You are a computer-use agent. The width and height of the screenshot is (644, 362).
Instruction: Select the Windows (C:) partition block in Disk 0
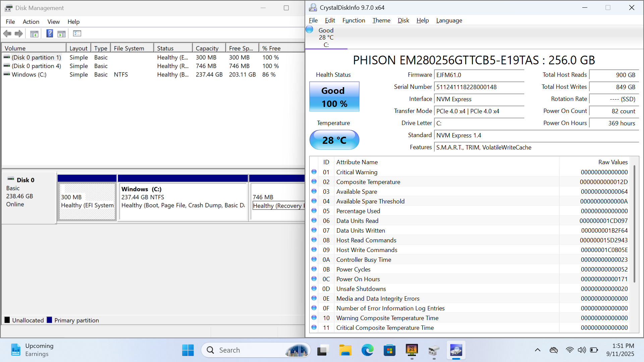tap(183, 201)
